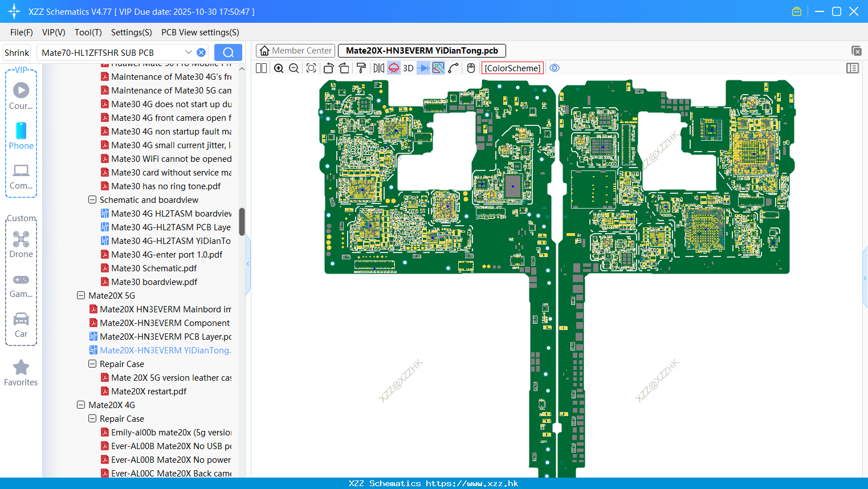Open the XZZ website link in status bar
The height and width of the screenshot is (489, 868).
pyautogui.click(x=471, y=483)
